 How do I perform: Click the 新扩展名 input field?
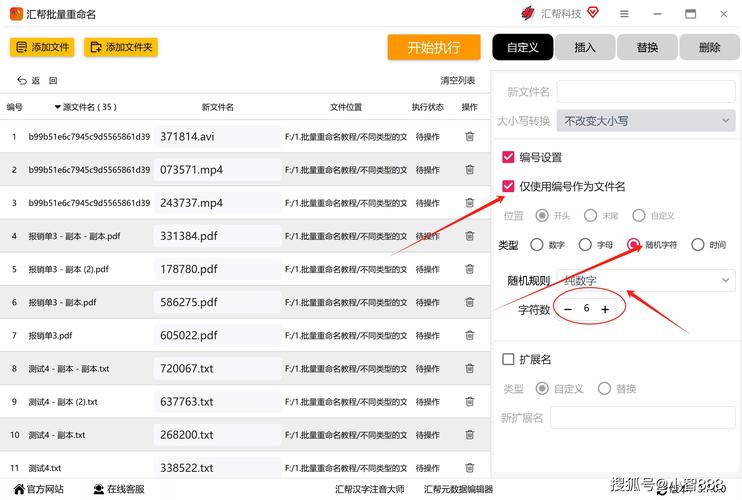643,418
